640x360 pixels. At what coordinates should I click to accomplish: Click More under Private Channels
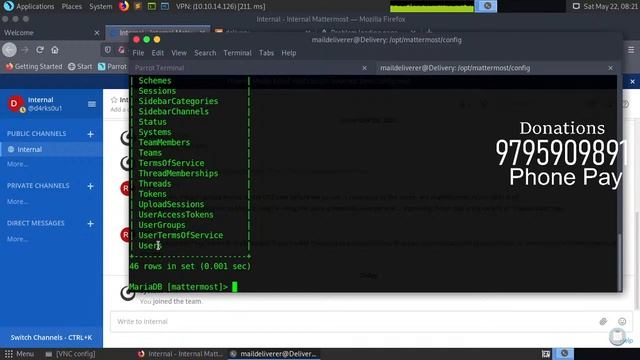click(17, 202)
